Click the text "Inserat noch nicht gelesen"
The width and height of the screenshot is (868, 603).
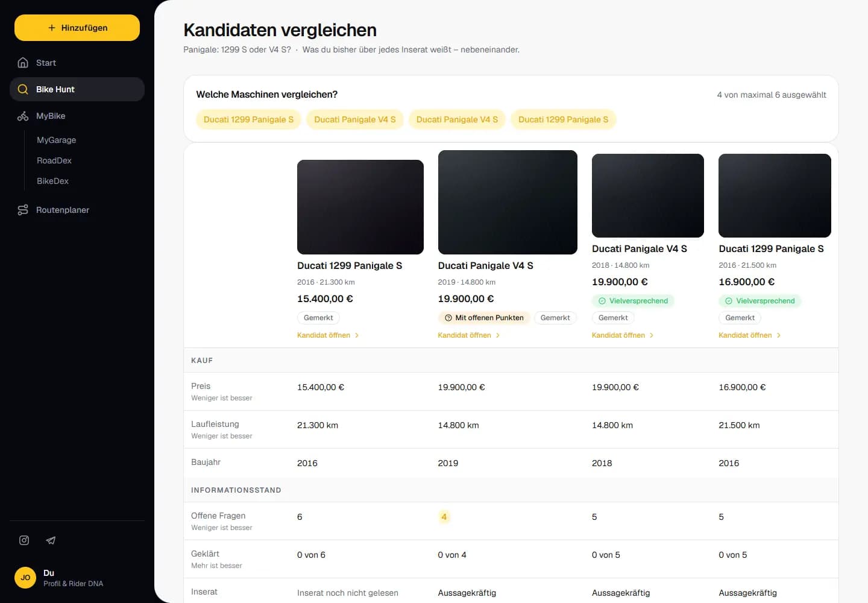pos(348,593)
